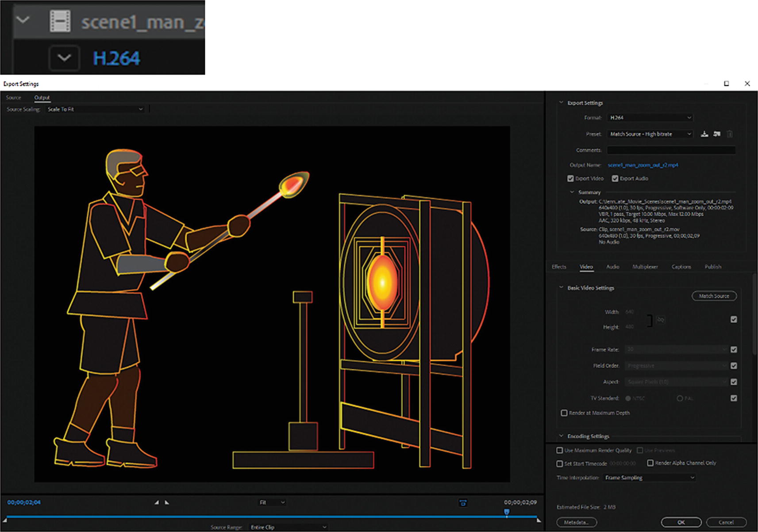758x532 pixels.
Task: Click into the Comments text field
Action: [671, 150]
